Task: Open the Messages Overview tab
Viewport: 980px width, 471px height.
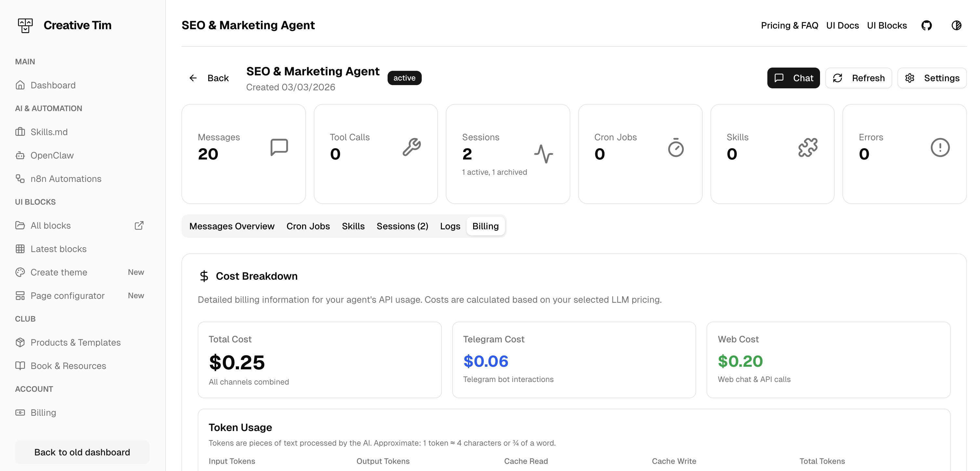Action: (x=232, y=226)
